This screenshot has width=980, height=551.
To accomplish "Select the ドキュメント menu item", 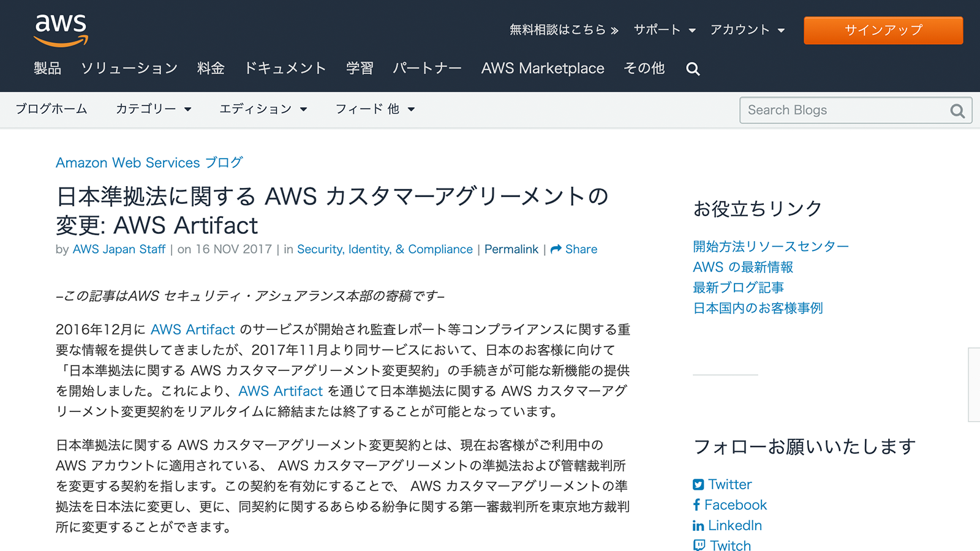I will point(285,68).
